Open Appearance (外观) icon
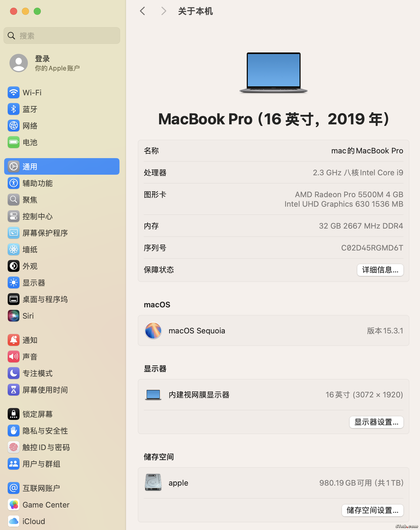This screenshot has height=530, width=420. 14,266
